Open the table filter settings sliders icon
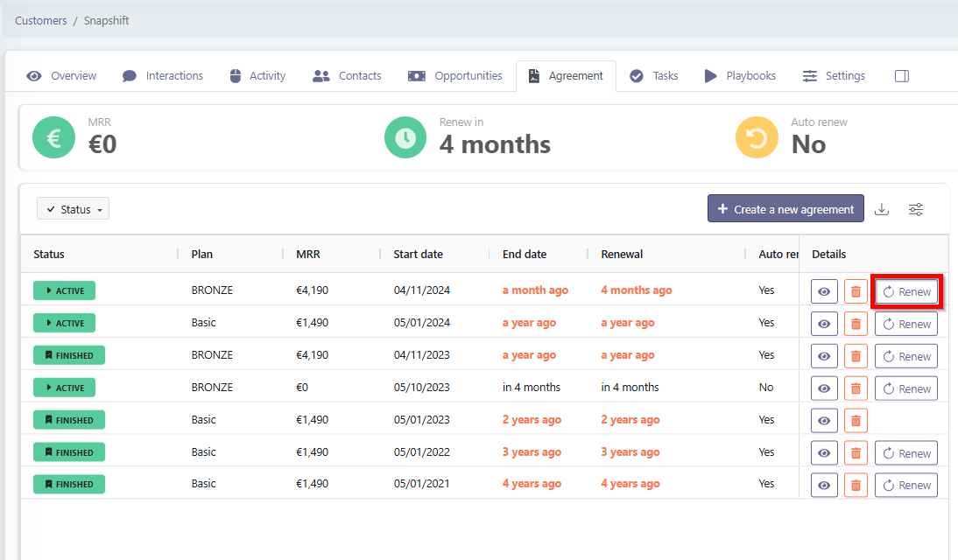The height and width of the screenshot is (560, 958). click(916, 209)
